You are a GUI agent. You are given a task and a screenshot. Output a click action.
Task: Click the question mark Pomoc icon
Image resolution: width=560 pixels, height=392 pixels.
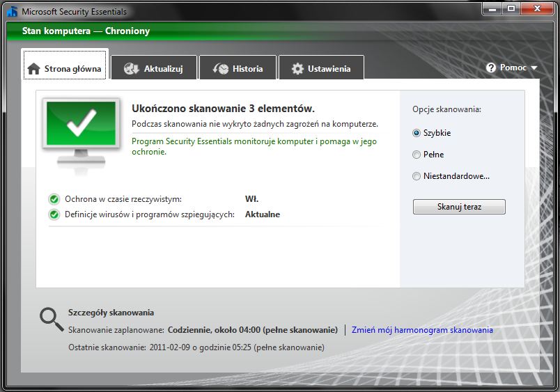click(x=491, y=68)
